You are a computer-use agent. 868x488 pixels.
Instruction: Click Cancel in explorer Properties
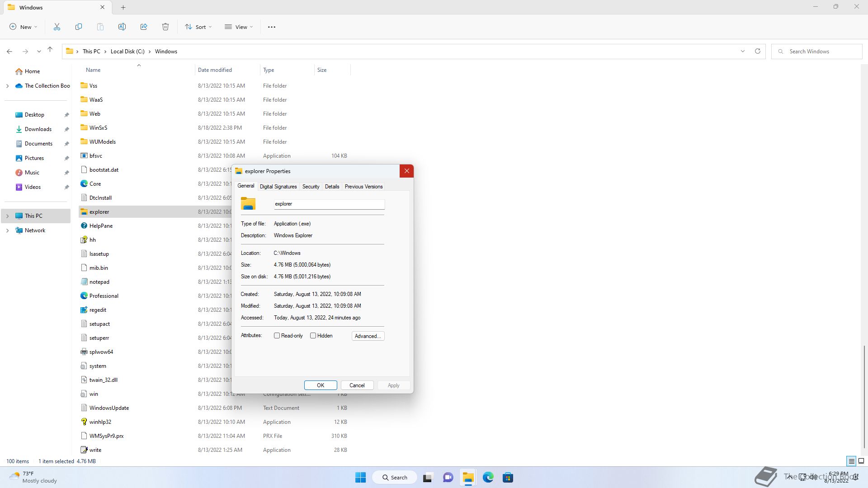357,385
